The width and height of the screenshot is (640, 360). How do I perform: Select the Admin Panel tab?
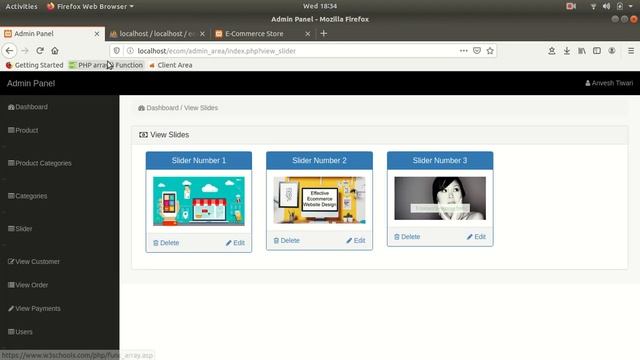tap(52, 34)
